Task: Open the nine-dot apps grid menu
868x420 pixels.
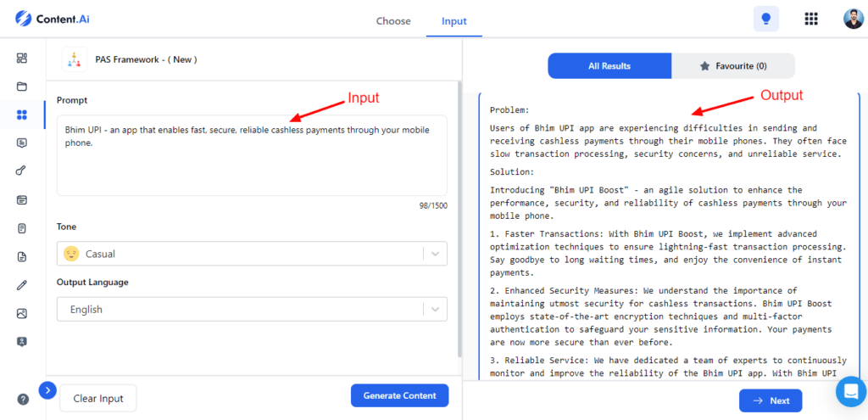Action: point(811,19)
